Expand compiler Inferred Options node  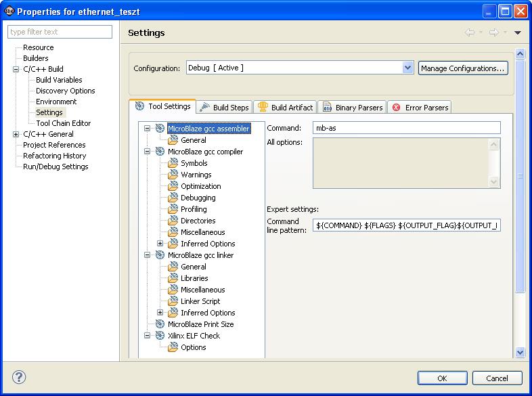click(160, 244)
